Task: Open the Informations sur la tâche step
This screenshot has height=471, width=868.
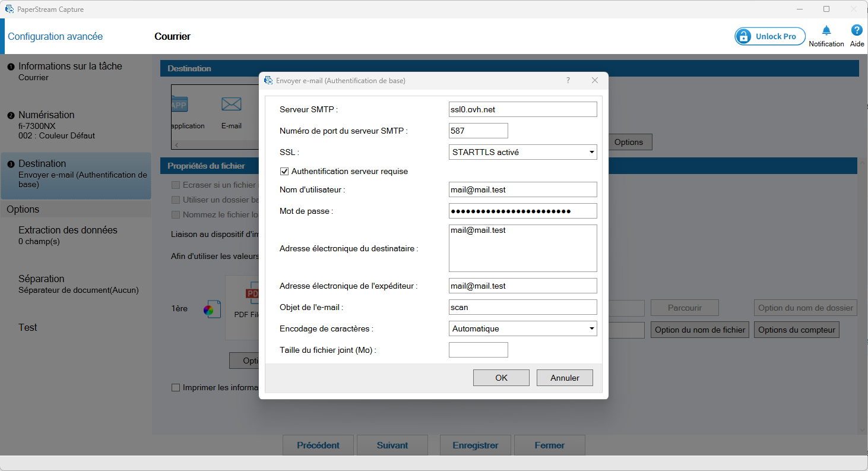Action: point(76,71)
